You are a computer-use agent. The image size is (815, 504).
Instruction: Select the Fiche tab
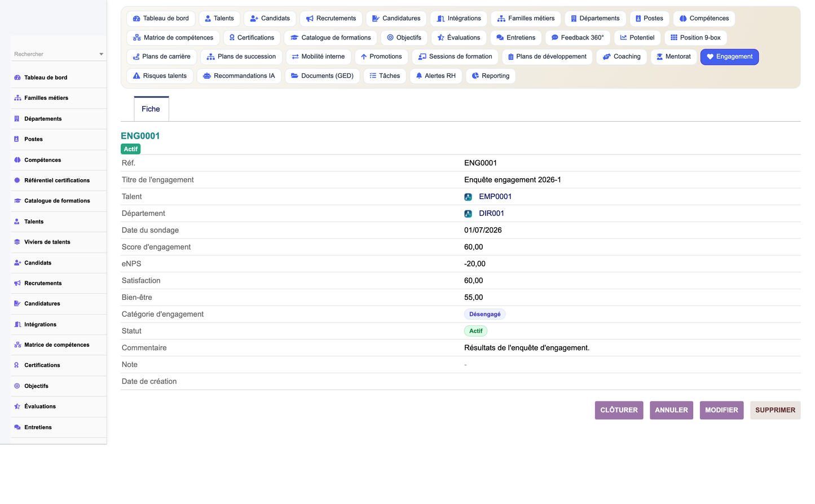(x=151, y=109)
